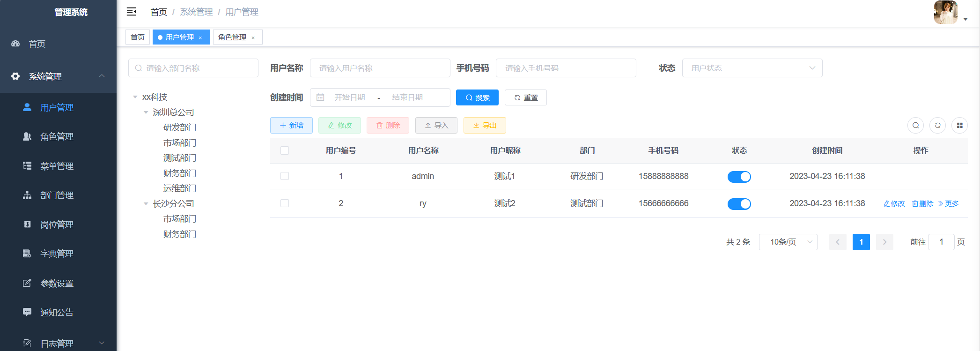Open column display settings grid icon
The height and width of the screenshot is (351, 980).
[959, 125]
